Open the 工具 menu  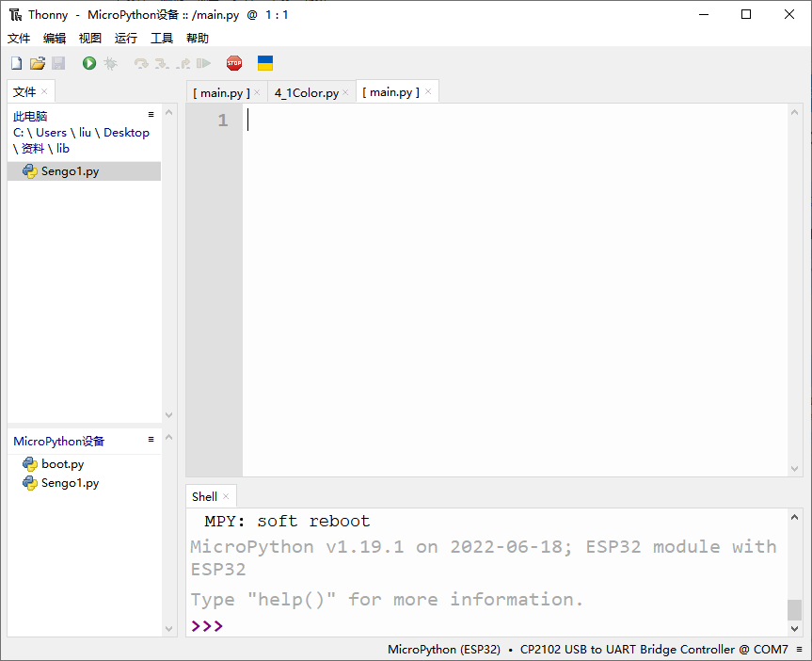[x=162, y=39]
